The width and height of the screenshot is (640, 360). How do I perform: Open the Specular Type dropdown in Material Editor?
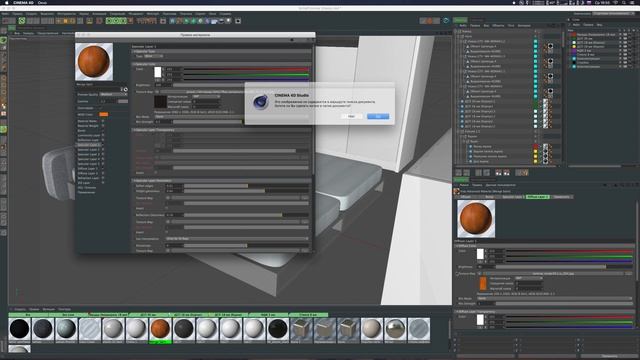pos(153,56)
